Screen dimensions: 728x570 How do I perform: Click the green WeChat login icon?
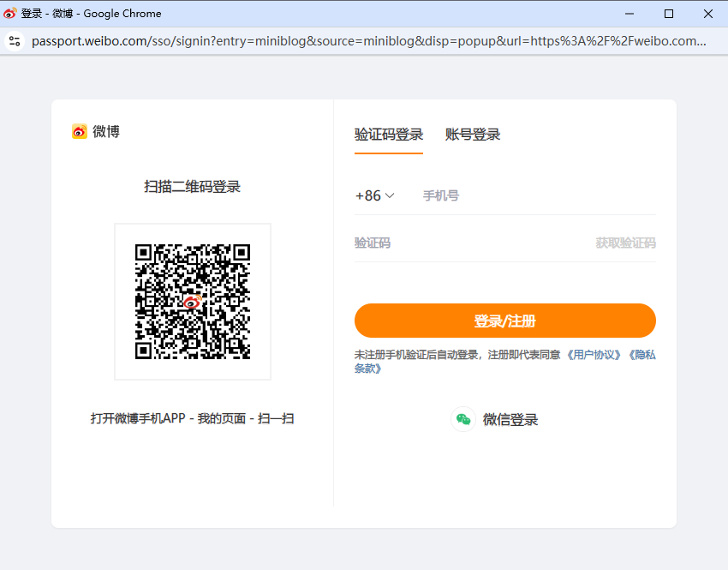click(463, 419)
